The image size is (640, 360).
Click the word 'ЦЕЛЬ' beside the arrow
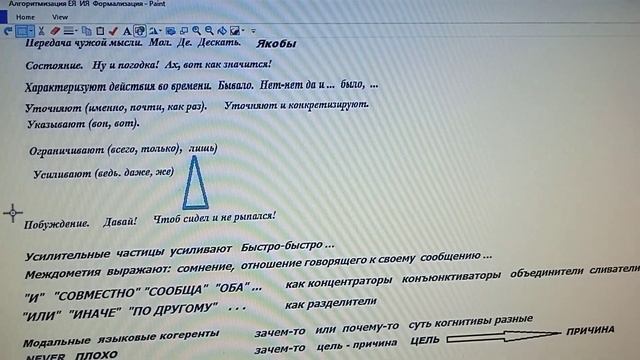tap(425, 340)
